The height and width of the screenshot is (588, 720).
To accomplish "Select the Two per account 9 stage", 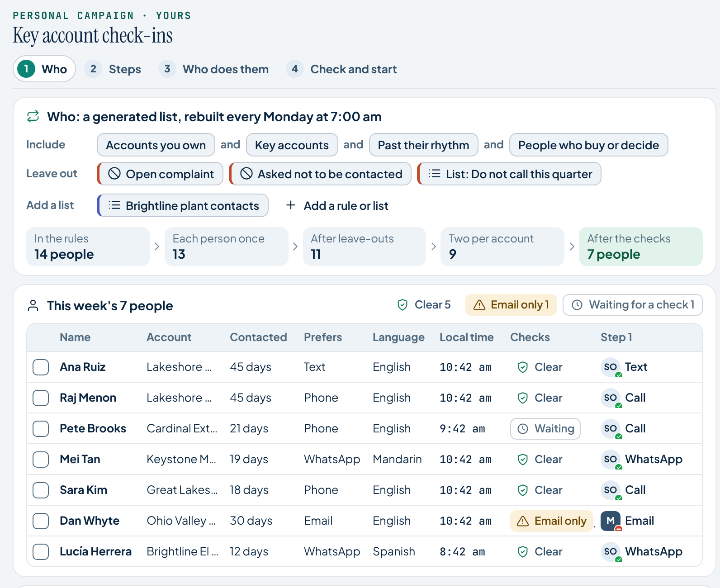I will point(502,247).
